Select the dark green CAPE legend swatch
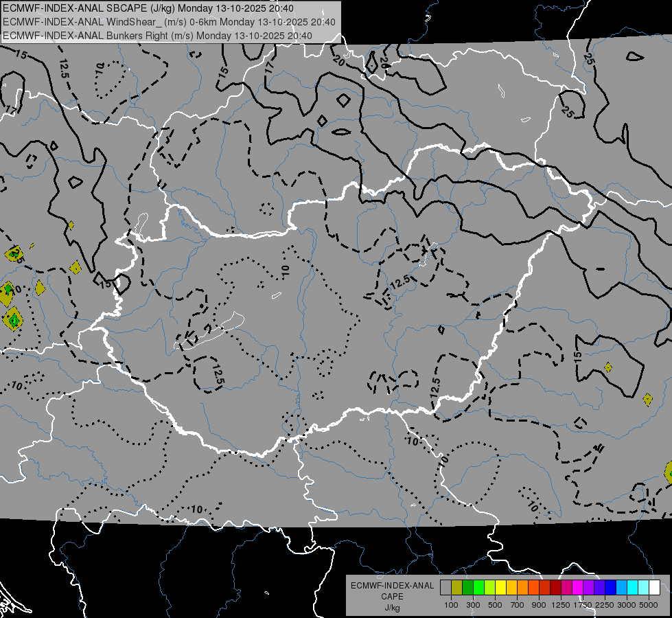Image resolution: width=672 pixels, height=618 pixels. pos(467,588)
